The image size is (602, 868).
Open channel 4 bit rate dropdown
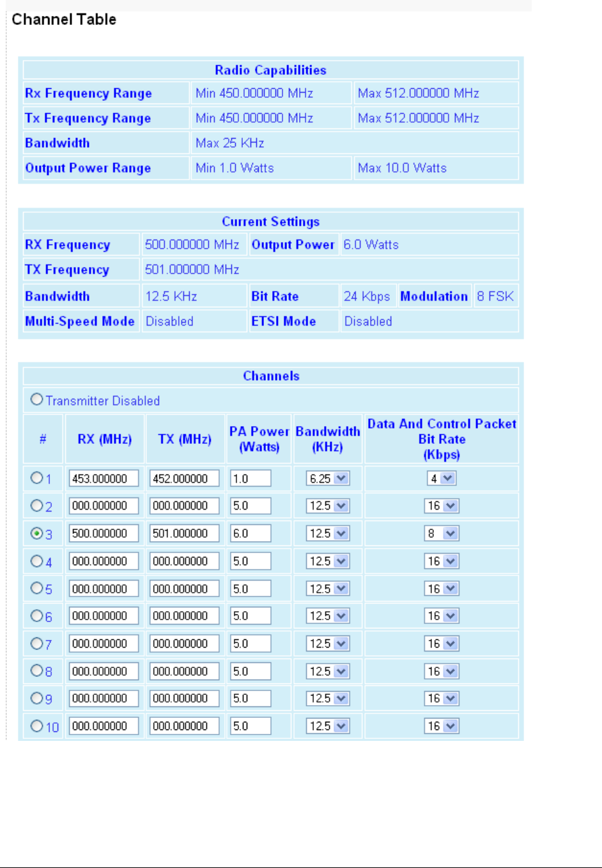point(442,561)
